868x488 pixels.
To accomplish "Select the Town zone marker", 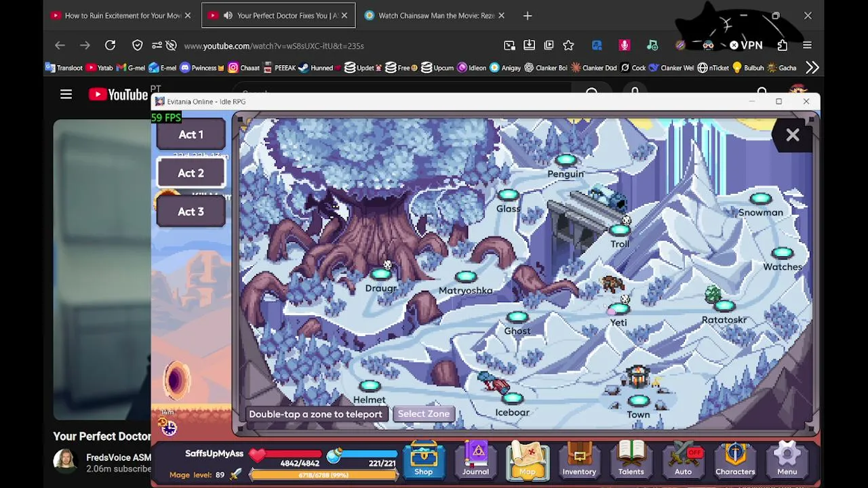I will (x=638, y=401).
